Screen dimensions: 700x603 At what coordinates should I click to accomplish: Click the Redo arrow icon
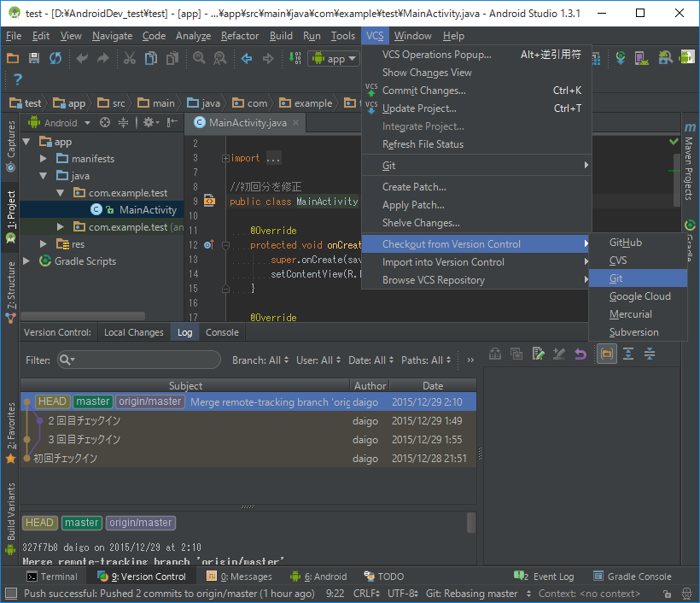(103, 58)
